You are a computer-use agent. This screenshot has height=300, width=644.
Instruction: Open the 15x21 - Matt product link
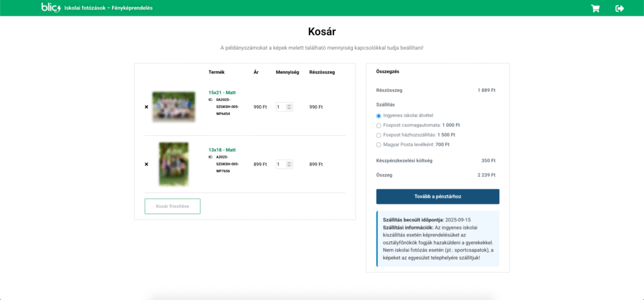[x=222, y=92]
